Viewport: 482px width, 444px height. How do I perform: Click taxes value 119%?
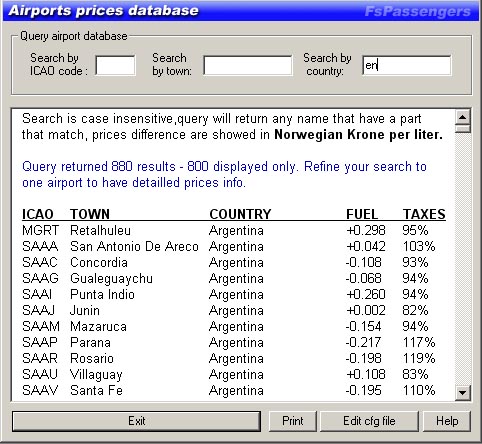pyautogui.click(x=419, y=359)
